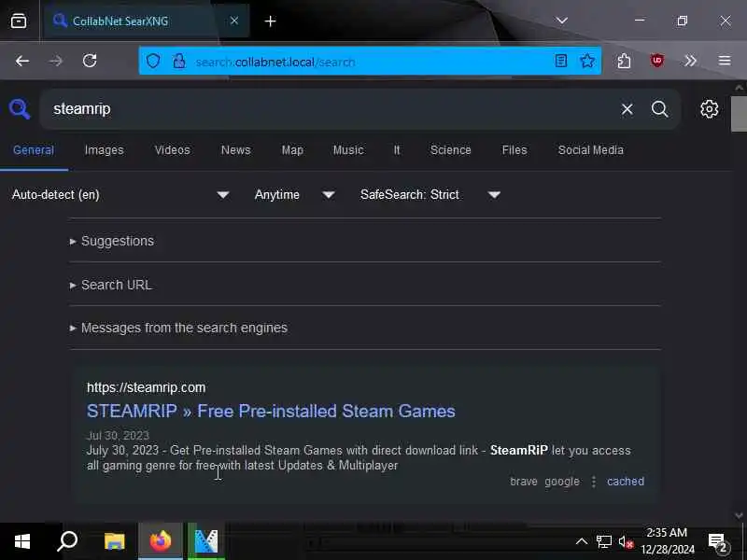Switch to the Science category
The height and width of the screenshot is (560, 747).
tap(450, 150)
